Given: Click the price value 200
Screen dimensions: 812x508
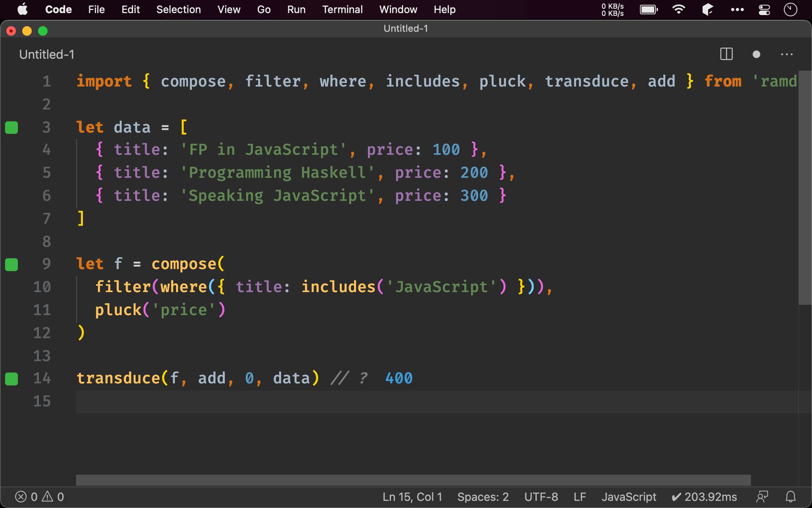Looking at the screenshot, I should point(474,173).
